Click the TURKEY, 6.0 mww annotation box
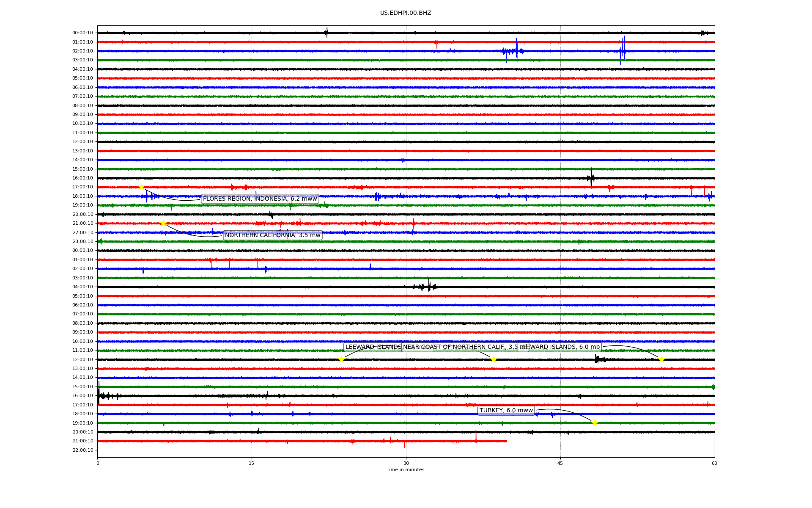Viewport: 812px width, 508px height. coord(506,411)
